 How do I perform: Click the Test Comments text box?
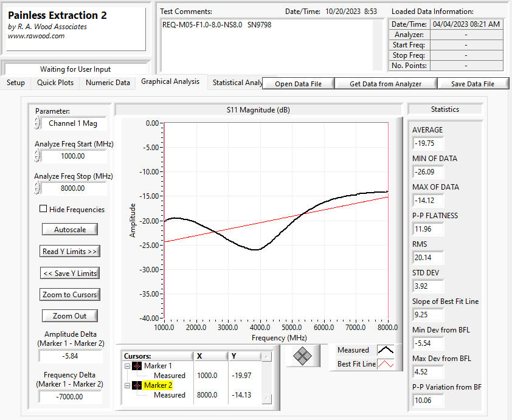267,45
